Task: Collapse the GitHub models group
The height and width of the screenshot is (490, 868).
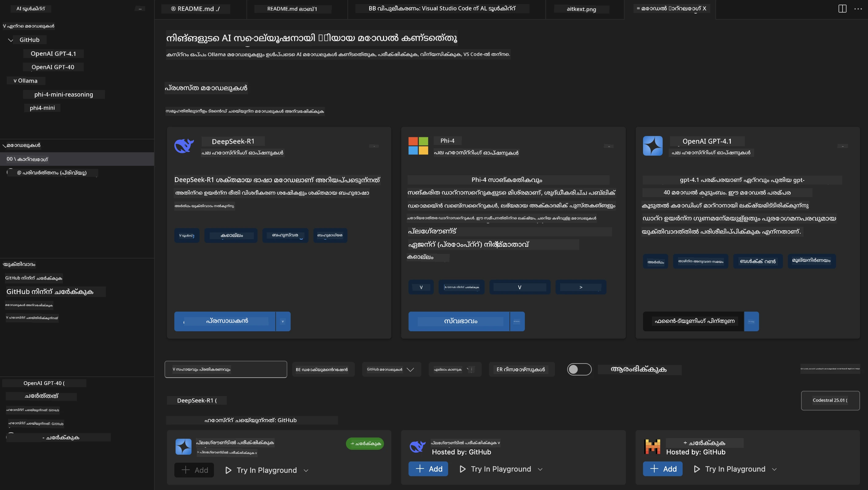Action: tap(11, 40)
